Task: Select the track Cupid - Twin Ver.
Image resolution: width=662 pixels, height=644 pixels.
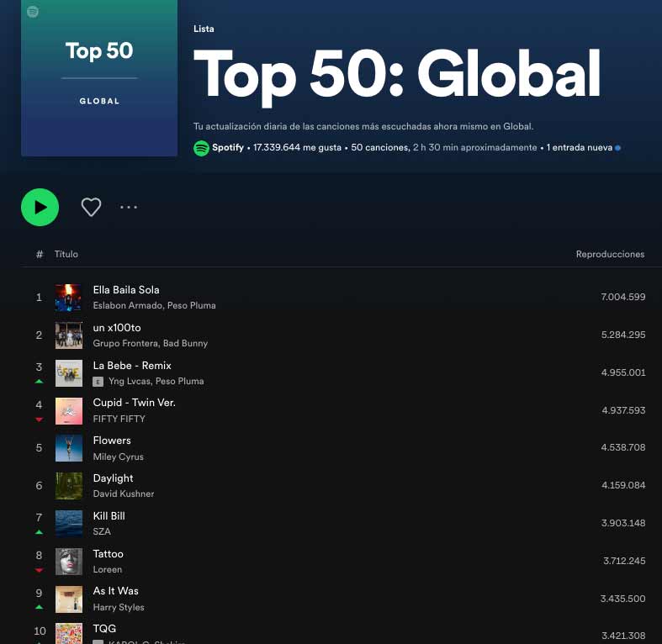Action: click(135, 403)
